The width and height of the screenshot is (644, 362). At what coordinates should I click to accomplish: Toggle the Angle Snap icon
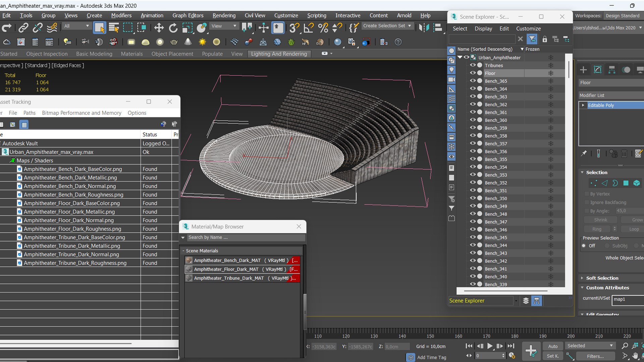pos(309,28)
